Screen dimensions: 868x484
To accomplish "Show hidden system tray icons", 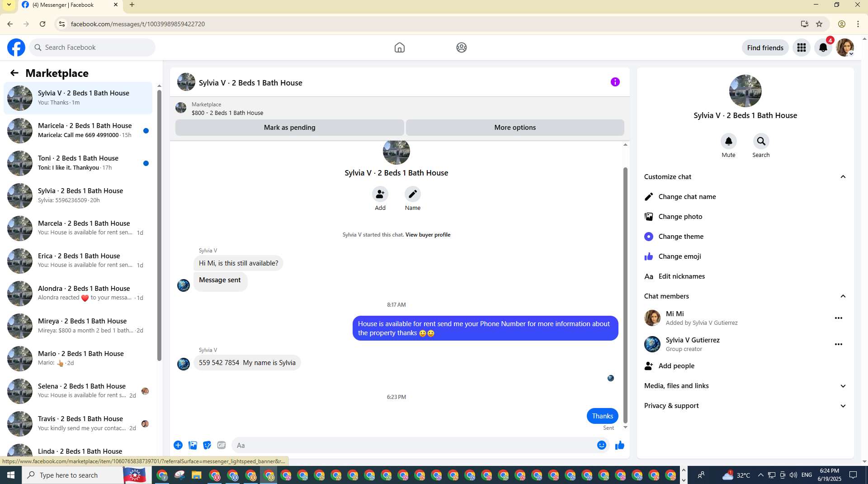I will (x=760, y=475).
